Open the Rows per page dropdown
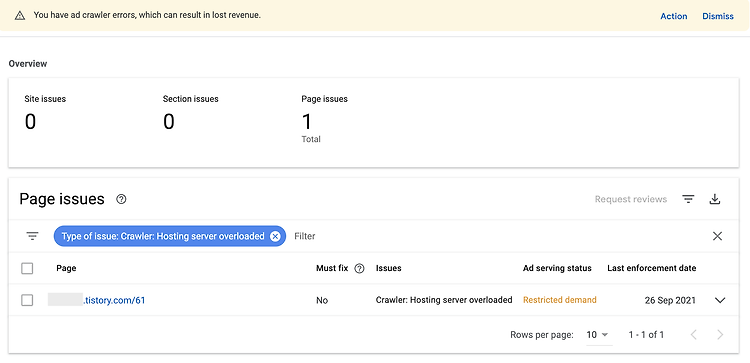 pos(598,335)
